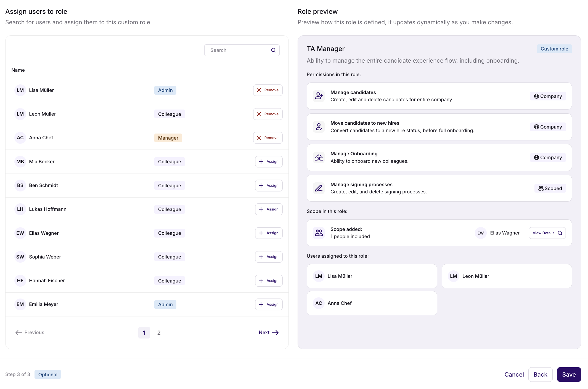This screenshot has width=588, height=389.
Task: Click the Cancel link
Action: (x=514, y=374)
